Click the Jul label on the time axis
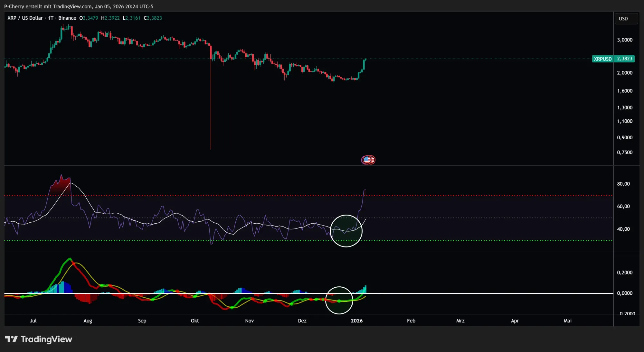Screen dimensions: 644x352 (x=33, y=321)
